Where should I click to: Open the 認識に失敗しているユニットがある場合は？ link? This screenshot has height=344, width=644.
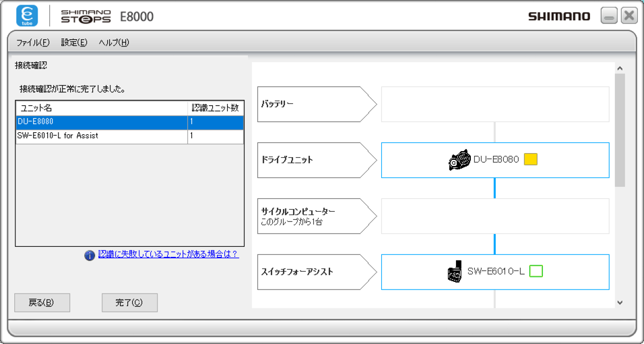click(x=168, y=255)
